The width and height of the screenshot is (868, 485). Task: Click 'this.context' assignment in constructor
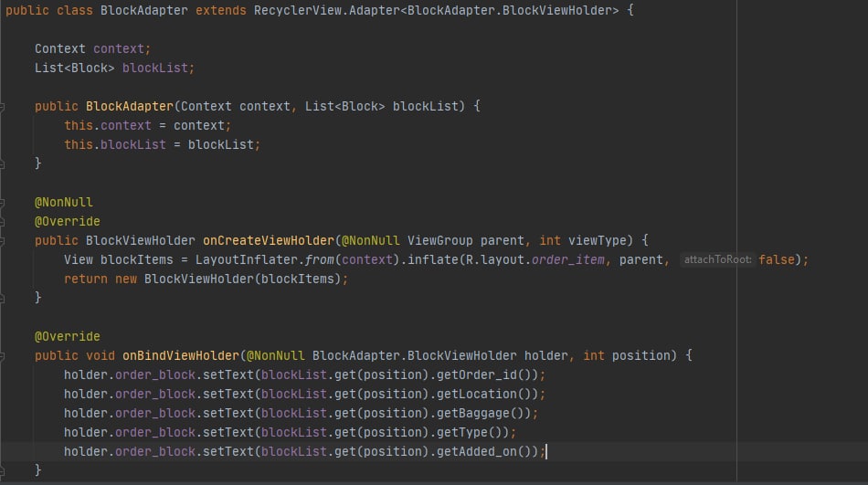108,126
